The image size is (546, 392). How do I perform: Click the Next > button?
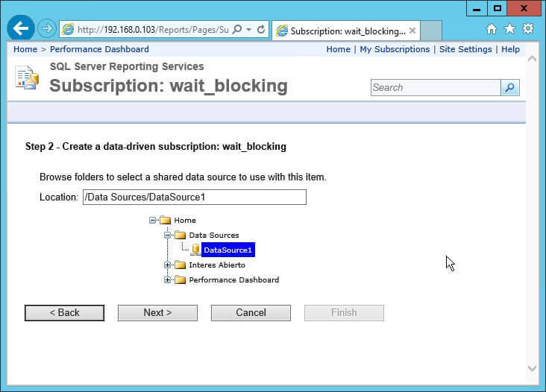point(157,313)
